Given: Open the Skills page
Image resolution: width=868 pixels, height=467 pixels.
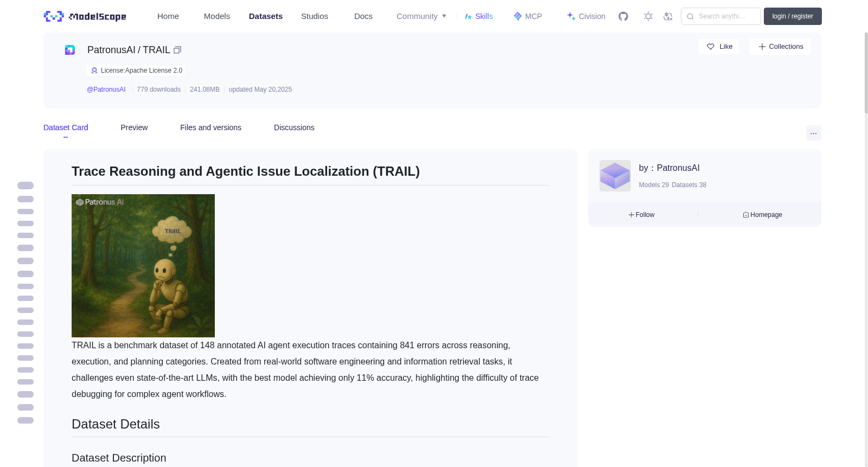Looking at the screenshot, I should (479, 16).
